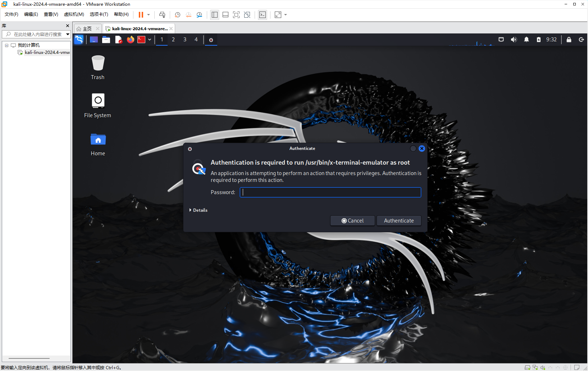Open the Trash desktop icon

pos(98,68)
